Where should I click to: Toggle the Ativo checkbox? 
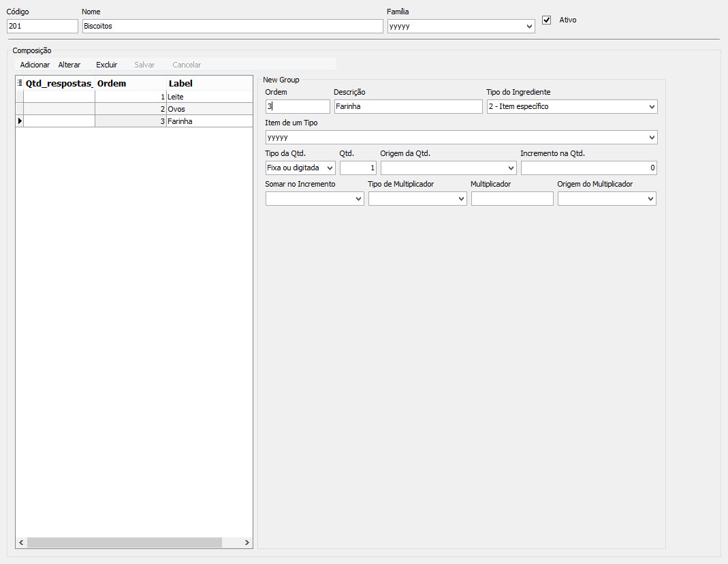tap(546, 20)
